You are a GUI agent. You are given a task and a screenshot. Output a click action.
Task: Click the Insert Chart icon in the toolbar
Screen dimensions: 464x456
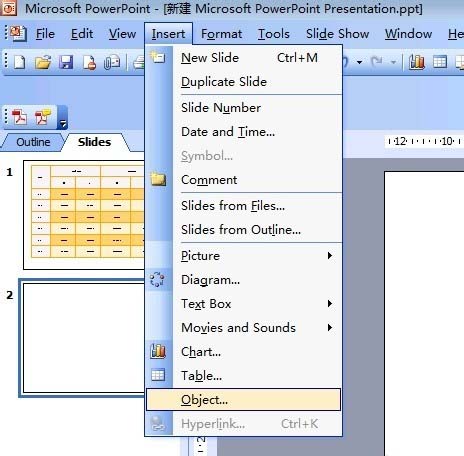click(417, 62)
